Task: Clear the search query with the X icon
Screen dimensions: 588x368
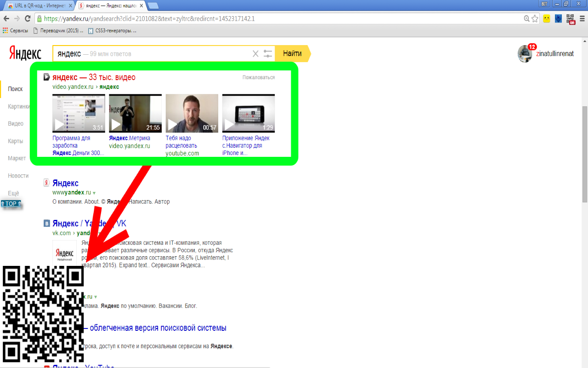Action: click(x=256, y=54)
